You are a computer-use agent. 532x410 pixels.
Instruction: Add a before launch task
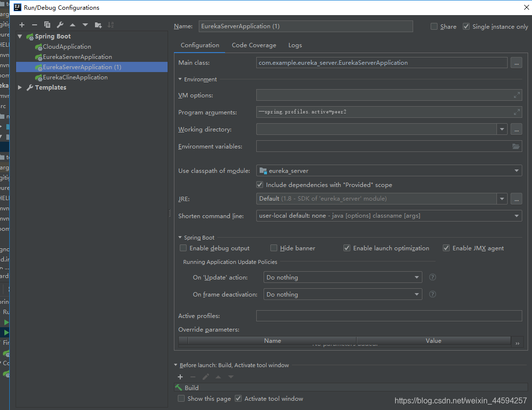[x=180, y=377]
